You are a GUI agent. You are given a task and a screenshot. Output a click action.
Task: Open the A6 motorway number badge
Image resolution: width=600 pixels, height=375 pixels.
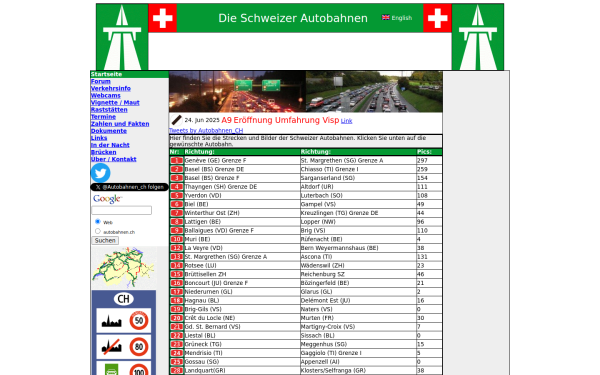point(177,204)
